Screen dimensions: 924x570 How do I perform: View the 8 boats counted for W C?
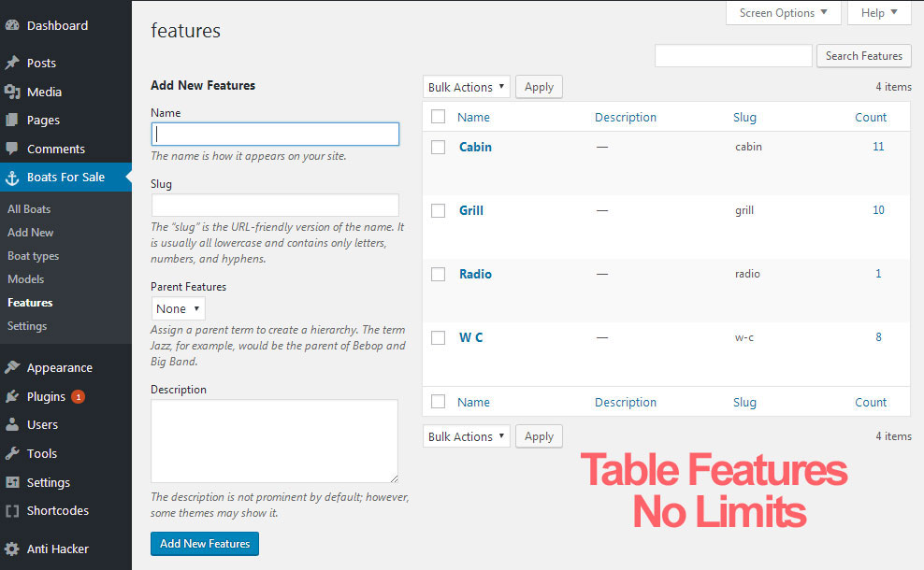point(878,336)
